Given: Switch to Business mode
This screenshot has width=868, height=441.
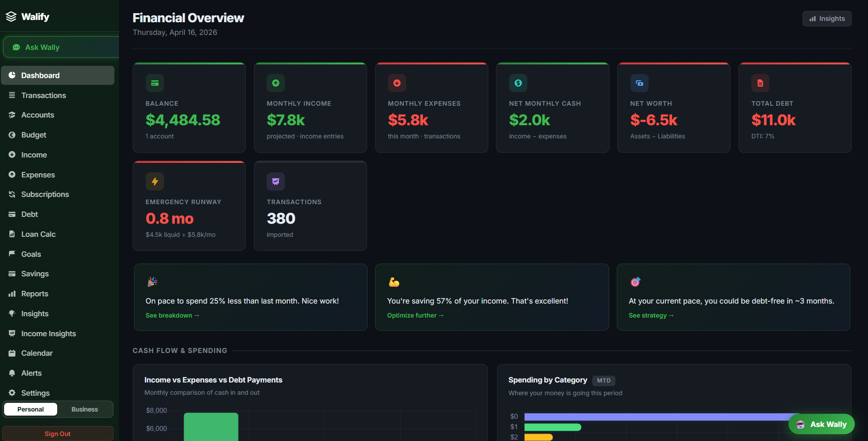Looking at the screenshot, I should point(84,409).
